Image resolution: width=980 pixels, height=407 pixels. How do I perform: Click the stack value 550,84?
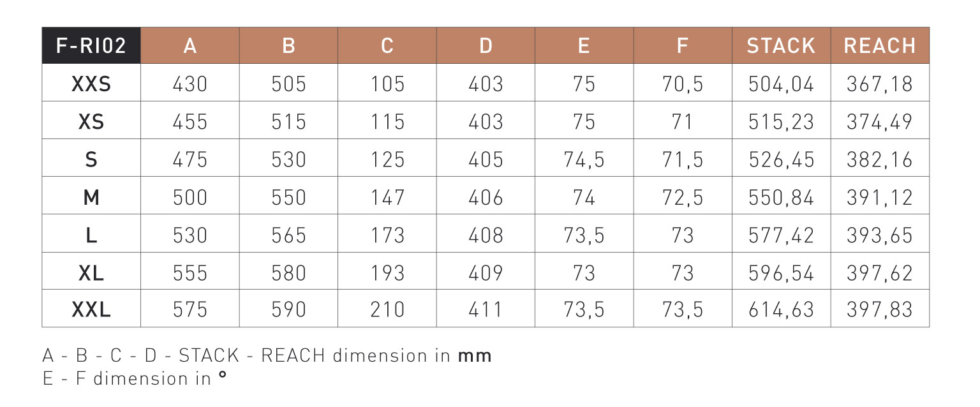[x=781, y=198]
